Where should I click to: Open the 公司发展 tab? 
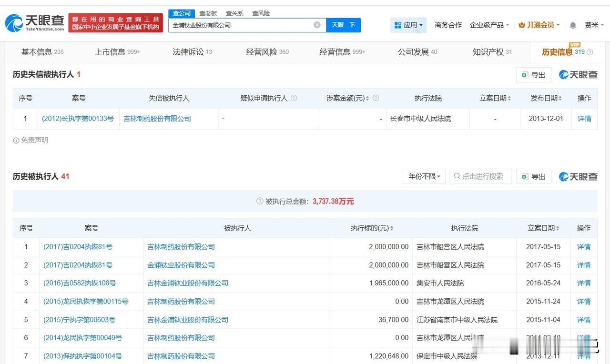coord(417,52)
